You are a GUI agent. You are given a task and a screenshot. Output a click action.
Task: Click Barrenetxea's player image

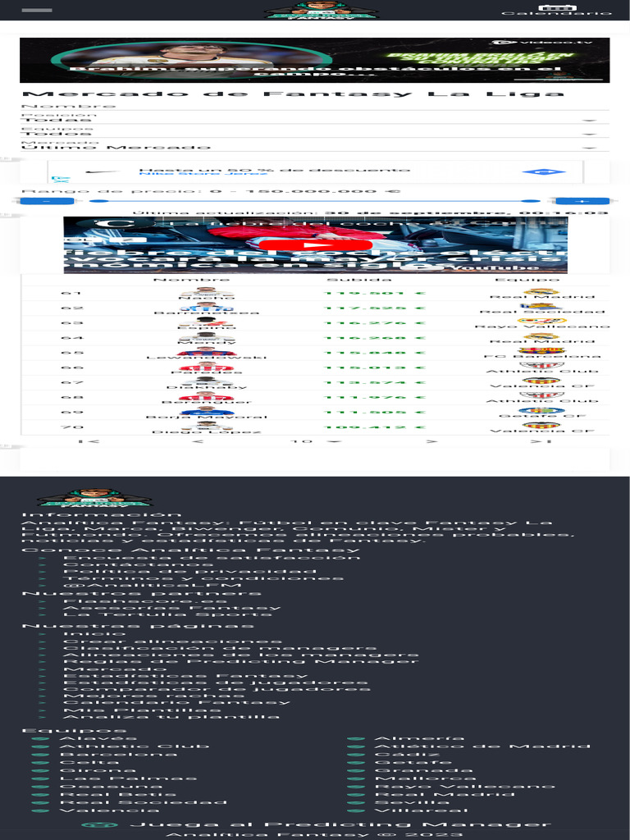click(206, 308)
